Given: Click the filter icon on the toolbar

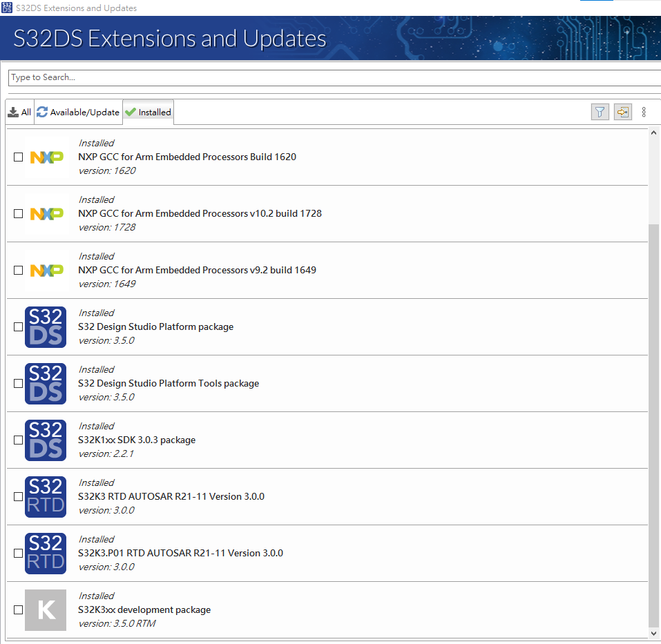Looking at the screenshot, I should (600, 111).
